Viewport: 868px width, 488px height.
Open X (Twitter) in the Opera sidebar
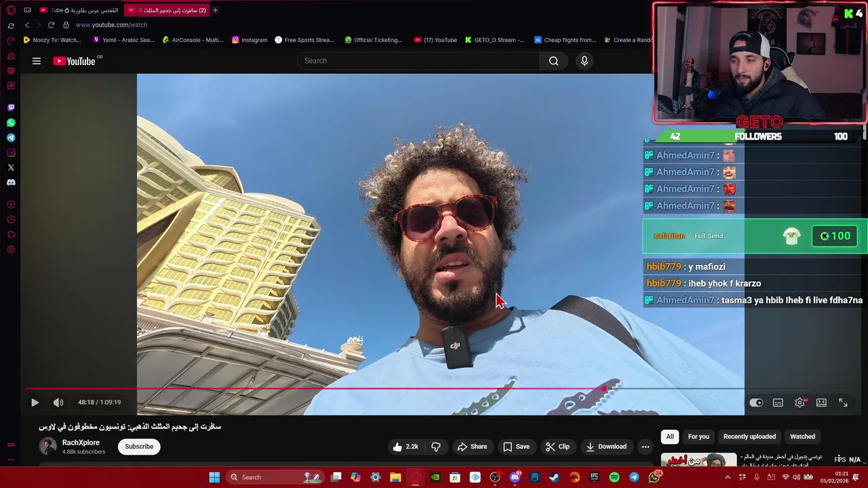[x=11, y=167]
